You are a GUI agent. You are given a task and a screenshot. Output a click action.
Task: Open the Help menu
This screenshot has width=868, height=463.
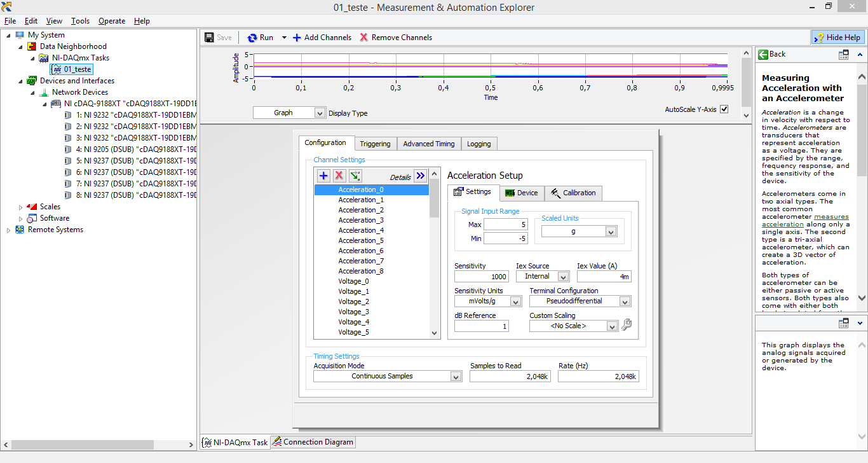[142, 21]
